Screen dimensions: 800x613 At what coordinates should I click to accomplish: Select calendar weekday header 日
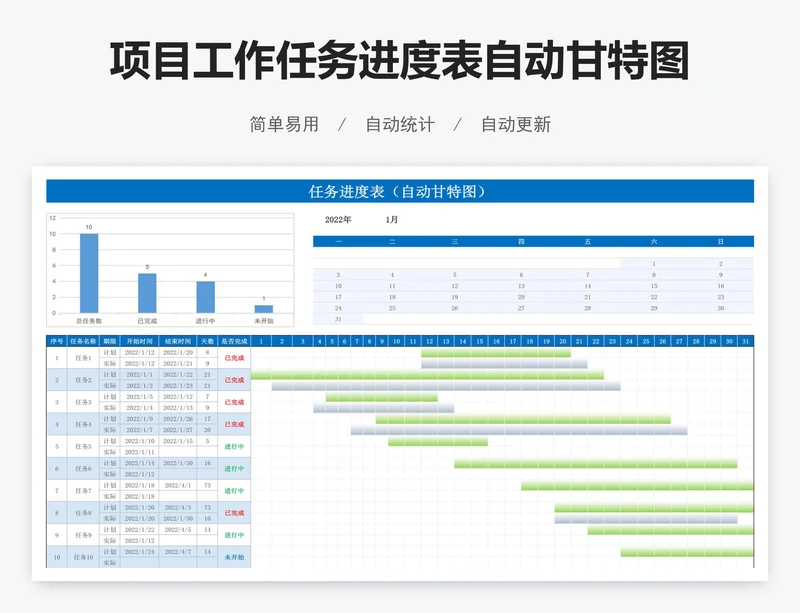(720, 241)
